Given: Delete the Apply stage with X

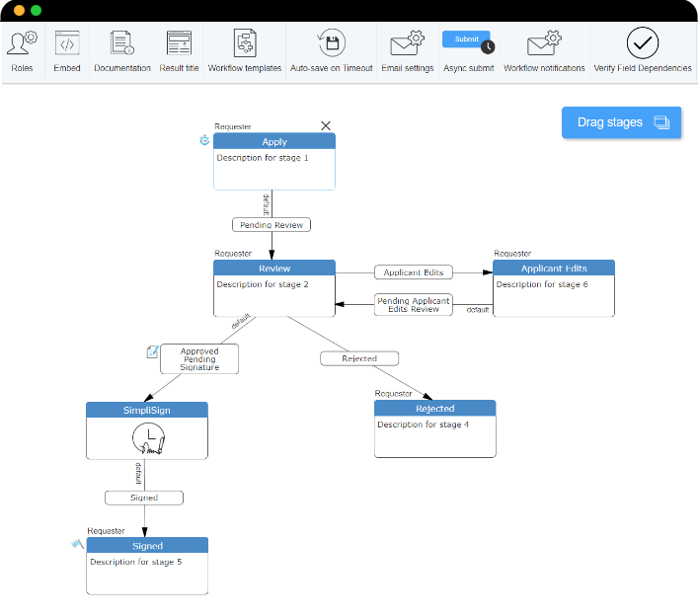Looking at the screenshot, I should 326,125.
